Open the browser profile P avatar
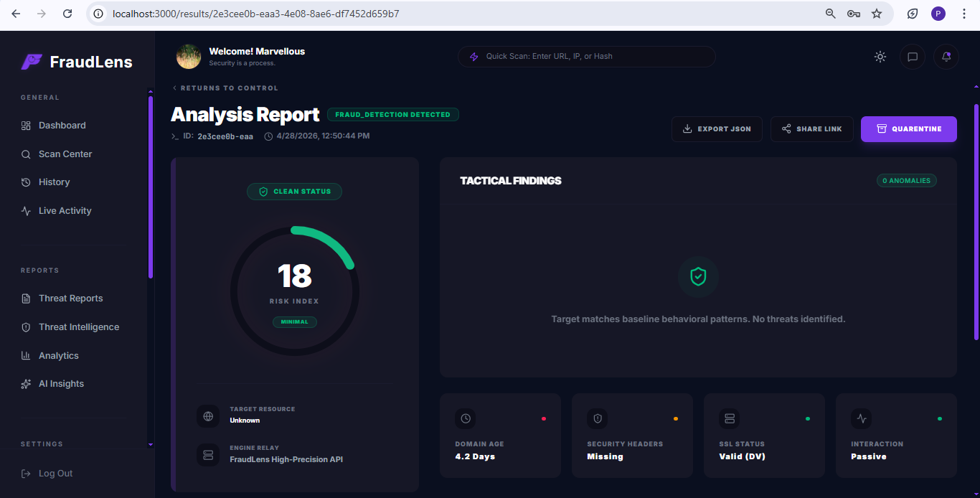 [x=938, y=14]
